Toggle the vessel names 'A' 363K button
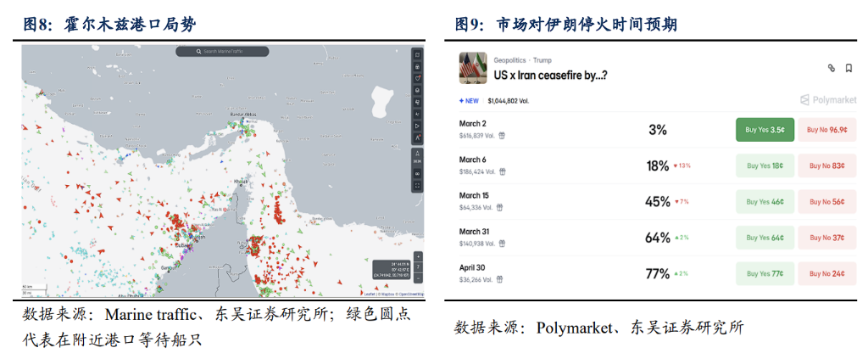 pos(417,156)
